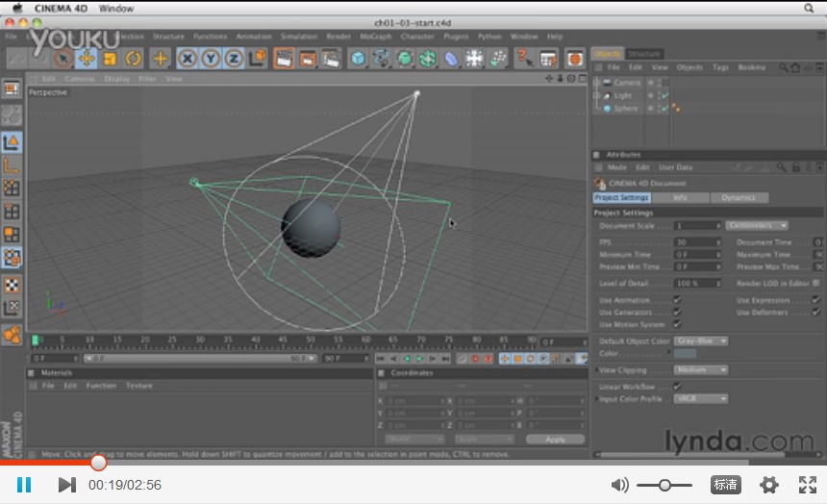827x504 pixels.
Task: Enter fullscreen video mode
Action: 807,485
